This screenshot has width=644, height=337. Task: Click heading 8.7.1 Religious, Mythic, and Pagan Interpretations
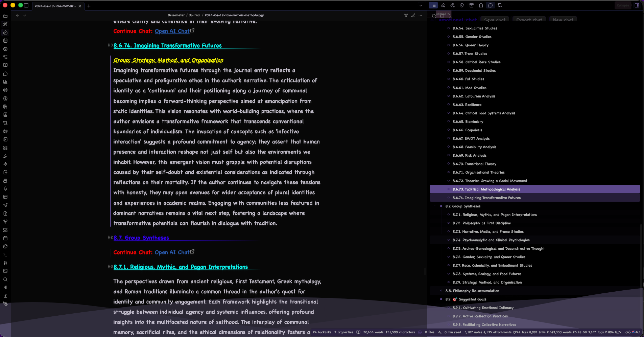181,267
